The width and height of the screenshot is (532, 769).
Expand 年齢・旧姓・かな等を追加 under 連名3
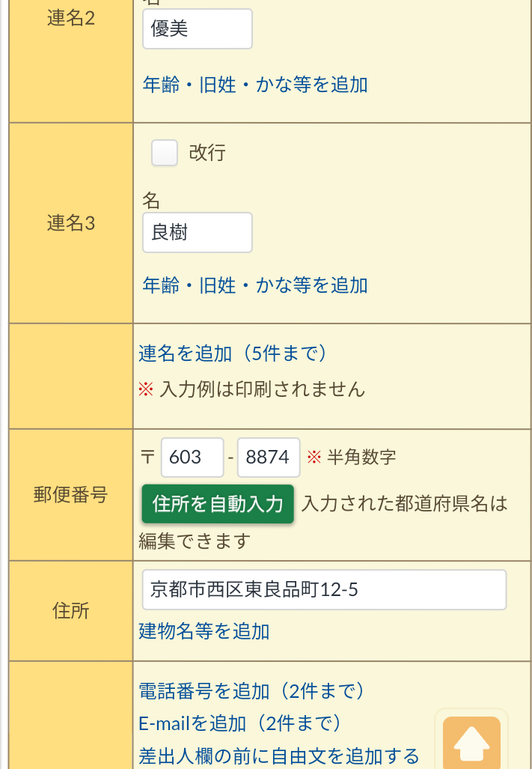tap(255, 285)
